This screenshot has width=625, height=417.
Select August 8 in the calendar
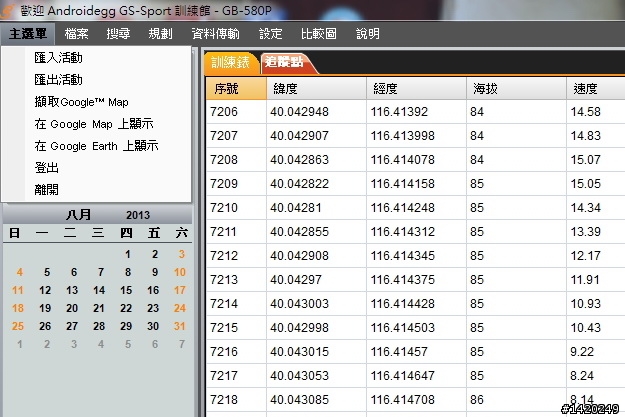[x=128, y=272]
